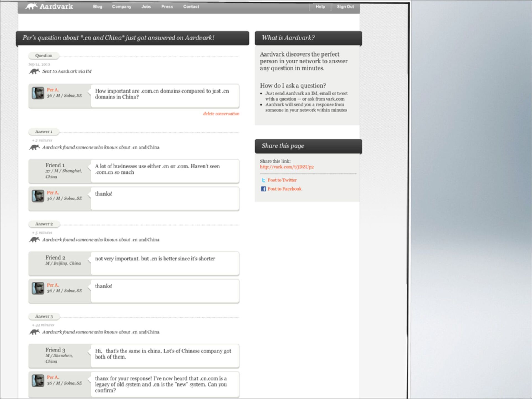Image resolution: width=532 pixels, height=399 pixels.
Task: Click the Friend 2 name label
Action: pyautogui.click(x=55, y=258)
